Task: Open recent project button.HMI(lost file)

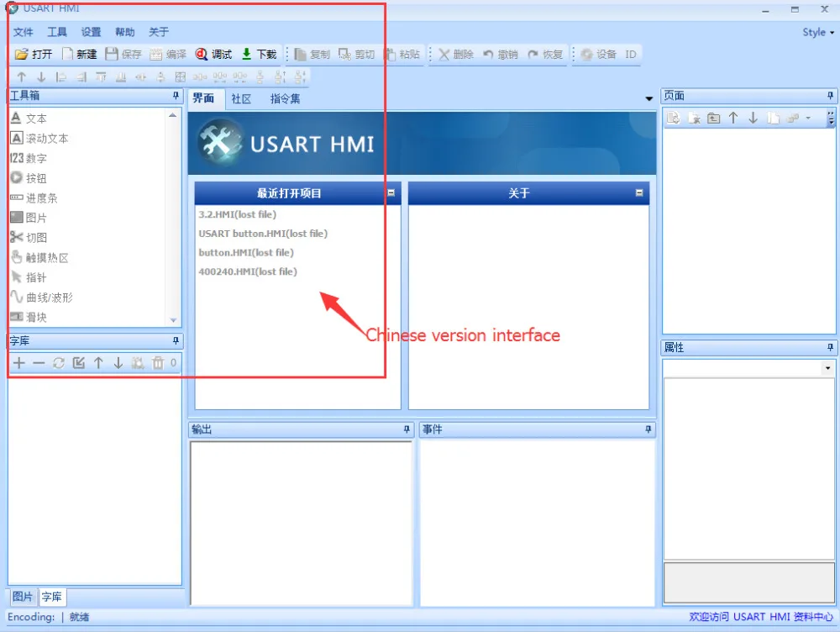Action: click(246, 252)
